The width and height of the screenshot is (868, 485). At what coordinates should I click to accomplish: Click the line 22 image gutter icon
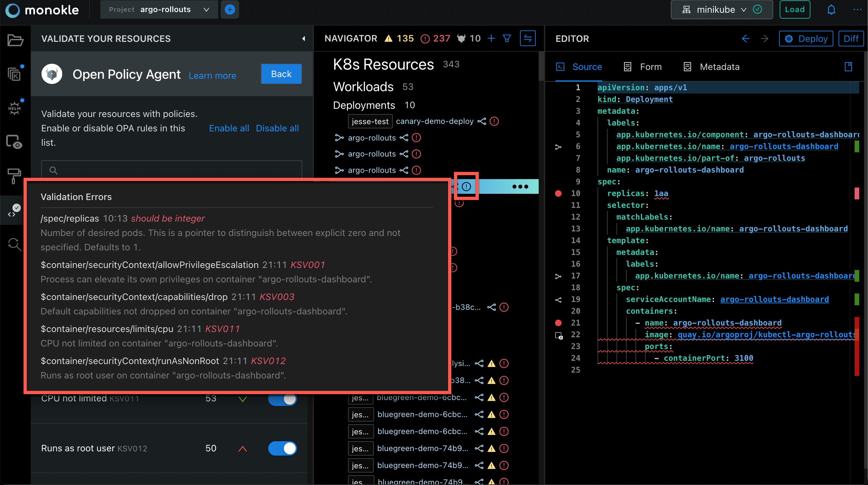click(559, 335)
